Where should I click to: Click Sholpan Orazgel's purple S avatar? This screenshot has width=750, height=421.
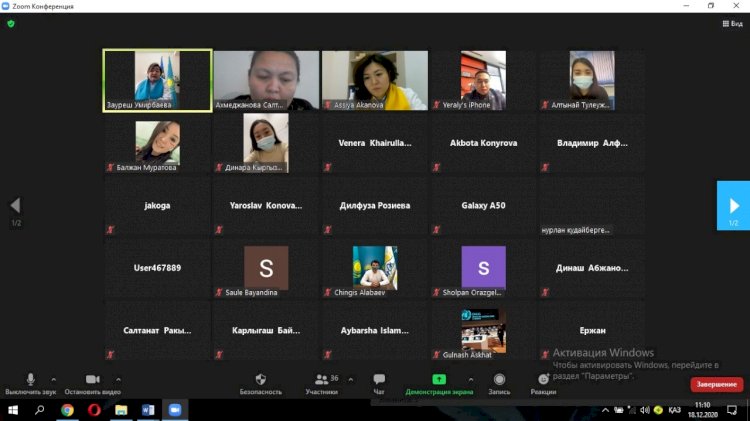pyautogui.click(x=483, y=267)
